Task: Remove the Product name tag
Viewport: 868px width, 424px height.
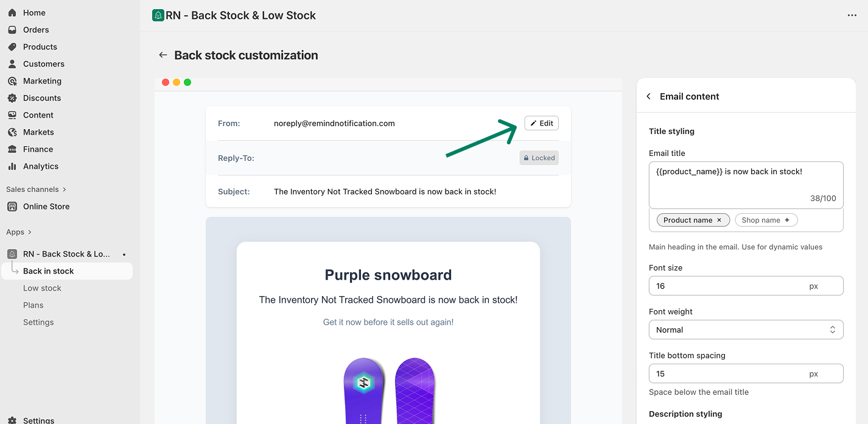Action: (x=719, y=220)
